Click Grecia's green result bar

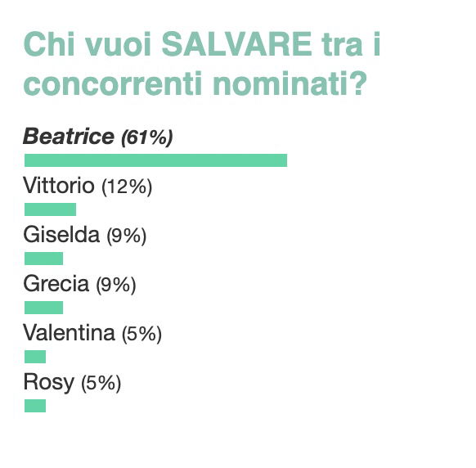[43, 308]
